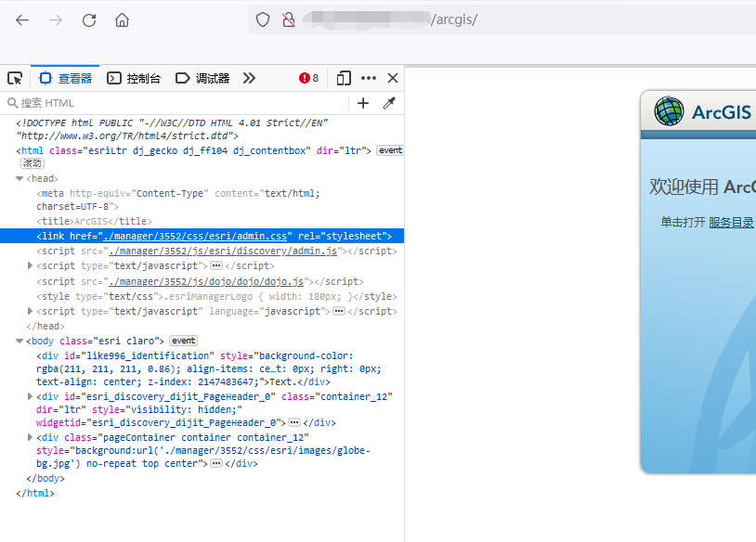Open the devtools more options menu
This screenshot has height=542, width=756.
point(369,78)
